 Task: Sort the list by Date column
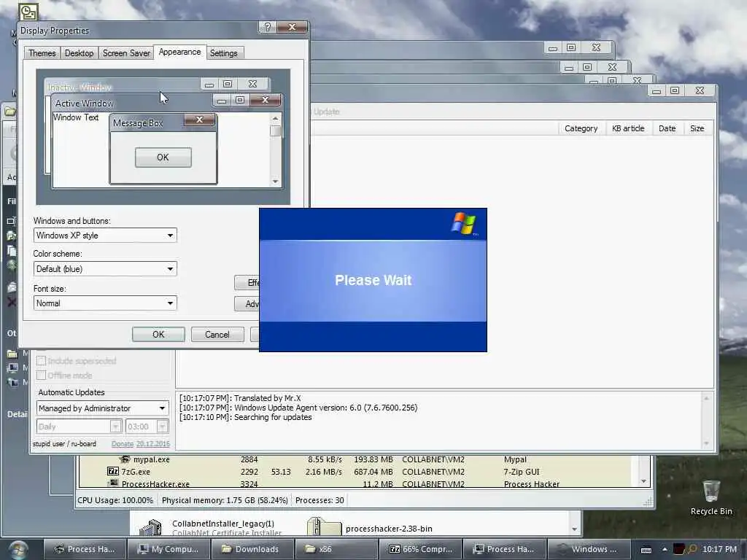click(667, 128)
